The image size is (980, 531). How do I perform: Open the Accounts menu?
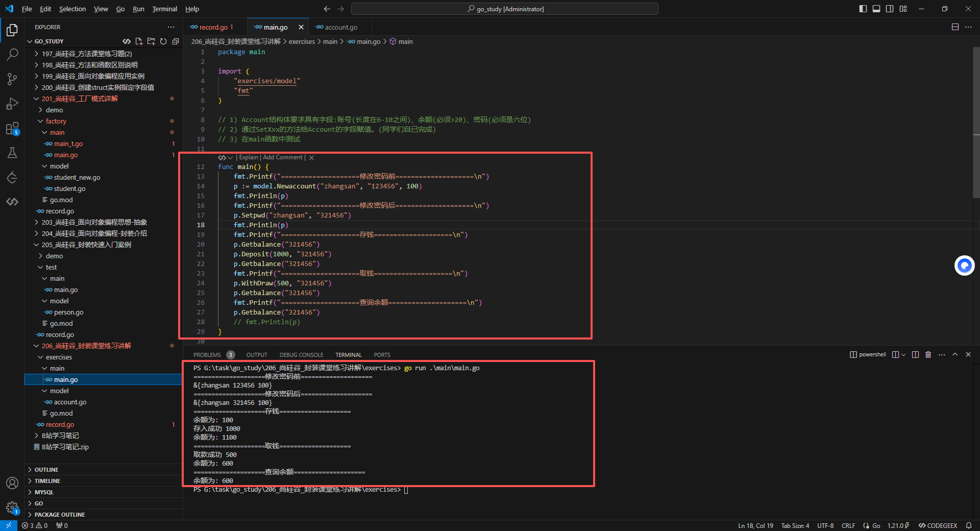click(12, 483)
